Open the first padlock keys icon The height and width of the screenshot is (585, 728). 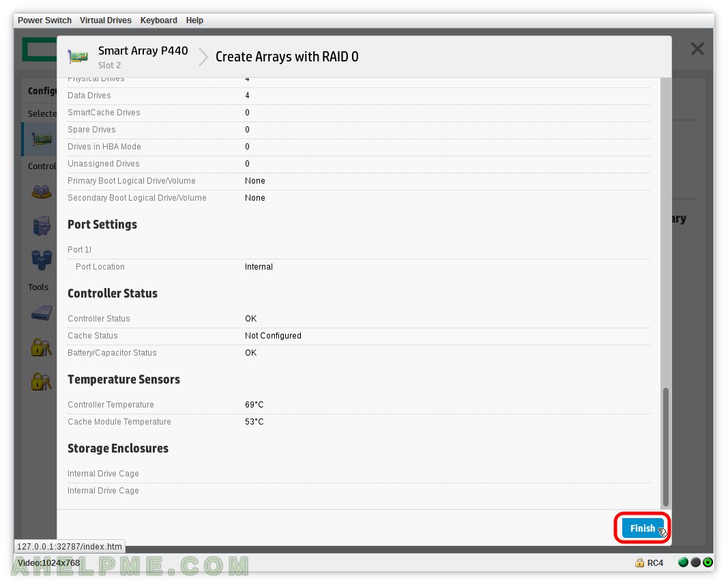(42, 347)
